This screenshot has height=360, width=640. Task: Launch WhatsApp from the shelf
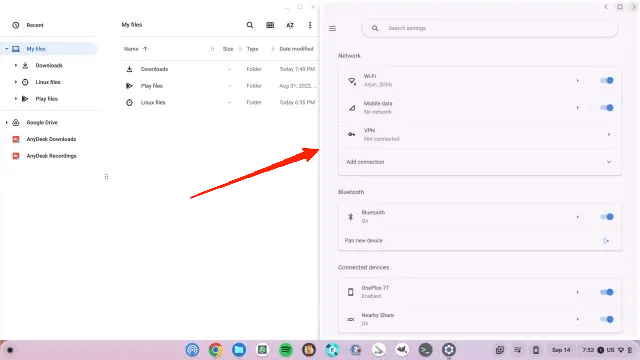[x=262, y=350]
